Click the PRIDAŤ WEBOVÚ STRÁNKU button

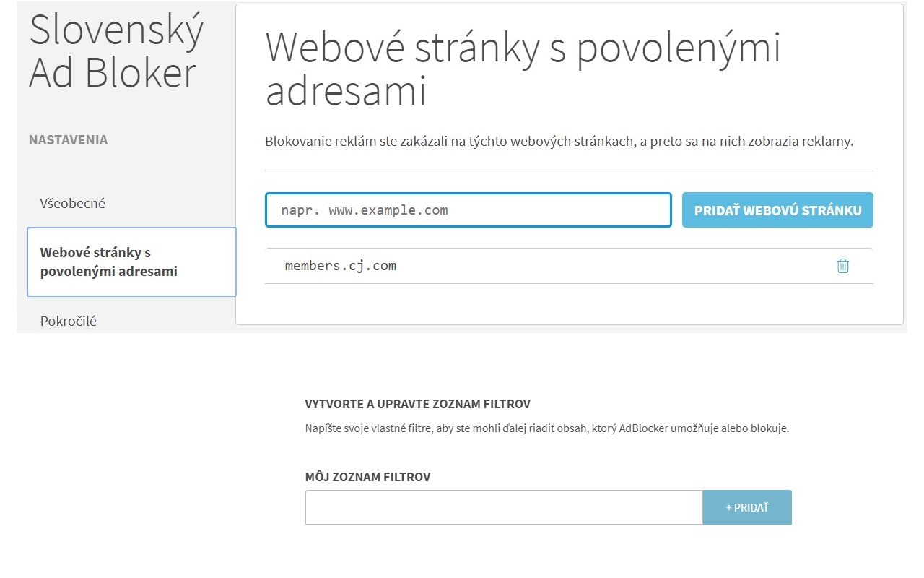(x=777, y=210)
